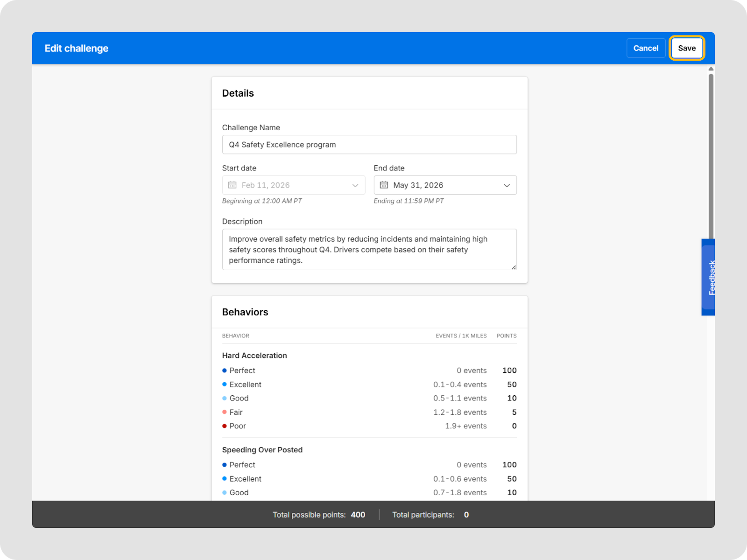Image resolution: width=747 pixels, height=560 pixels.
Task: Click the Hard Acceleration Poor red dot
Action: click(x=225, y=426)
